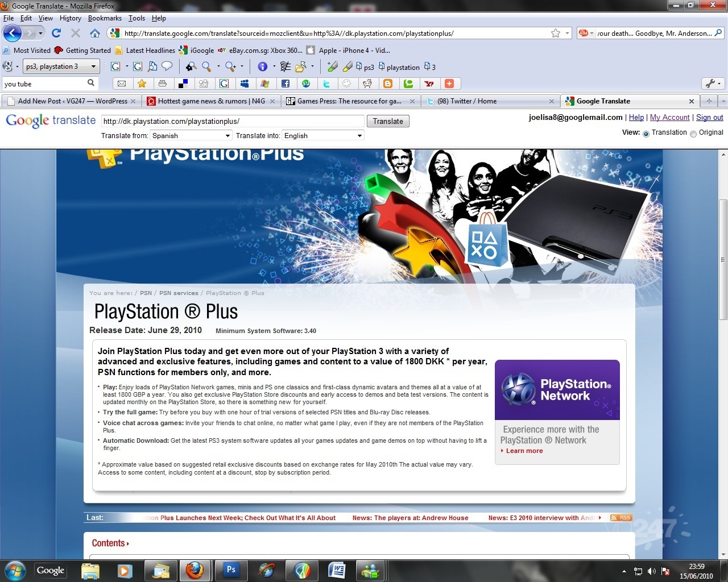Share page via MySpace icon

point(245,84)
